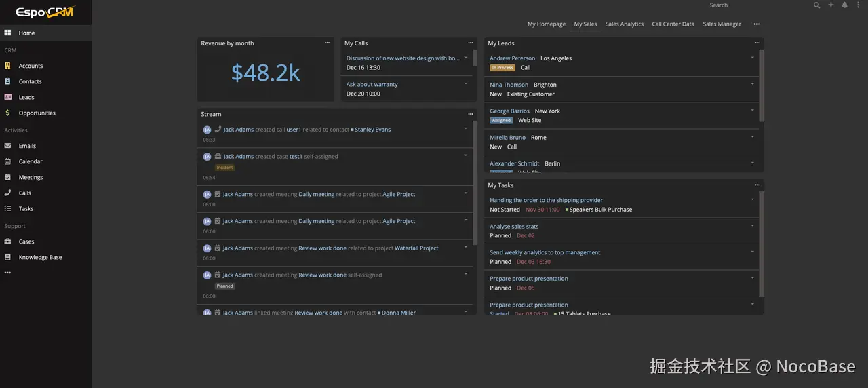The height and width of the screenshot is (388, 868).
Task: Click the Home grid icon in sidebar
Action: pyautogui.click(x=7, y=33)
